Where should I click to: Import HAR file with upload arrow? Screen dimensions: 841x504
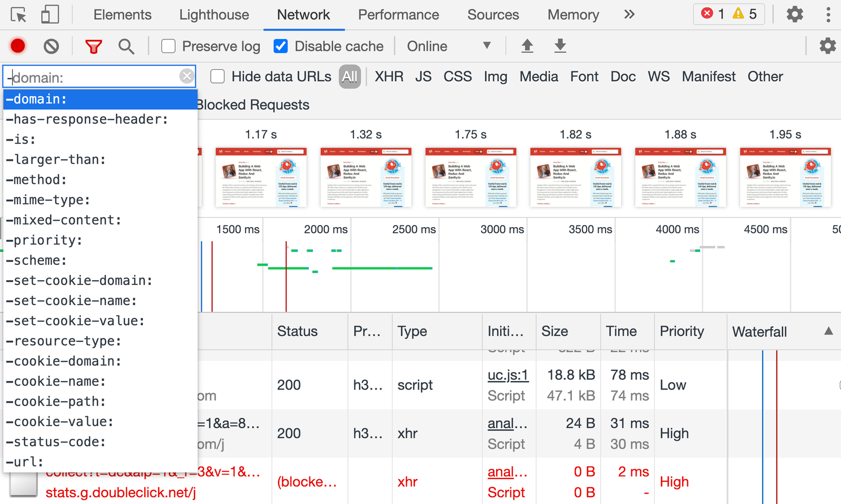click(527, 46)
